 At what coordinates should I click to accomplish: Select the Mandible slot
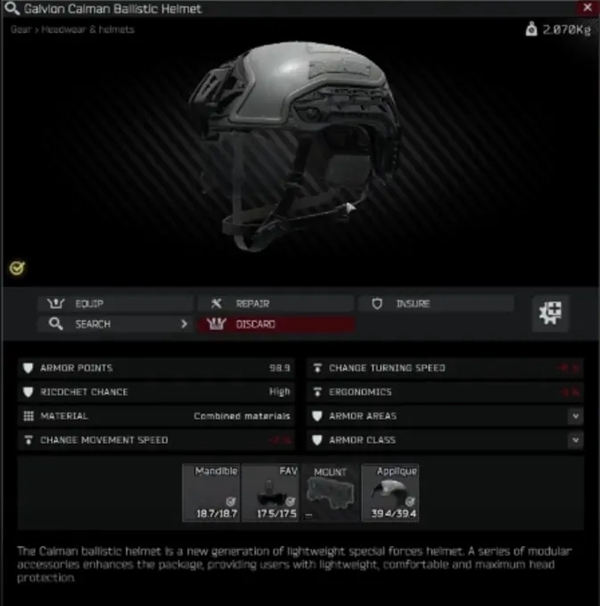click(211, 493)
